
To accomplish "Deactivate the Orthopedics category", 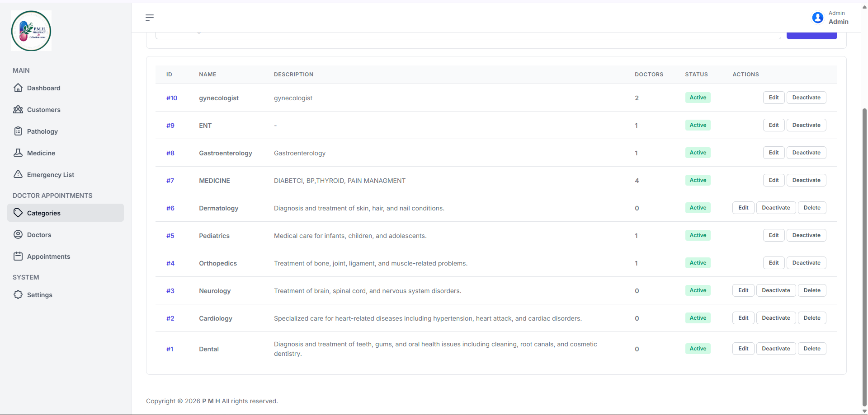I will (806, 263).
